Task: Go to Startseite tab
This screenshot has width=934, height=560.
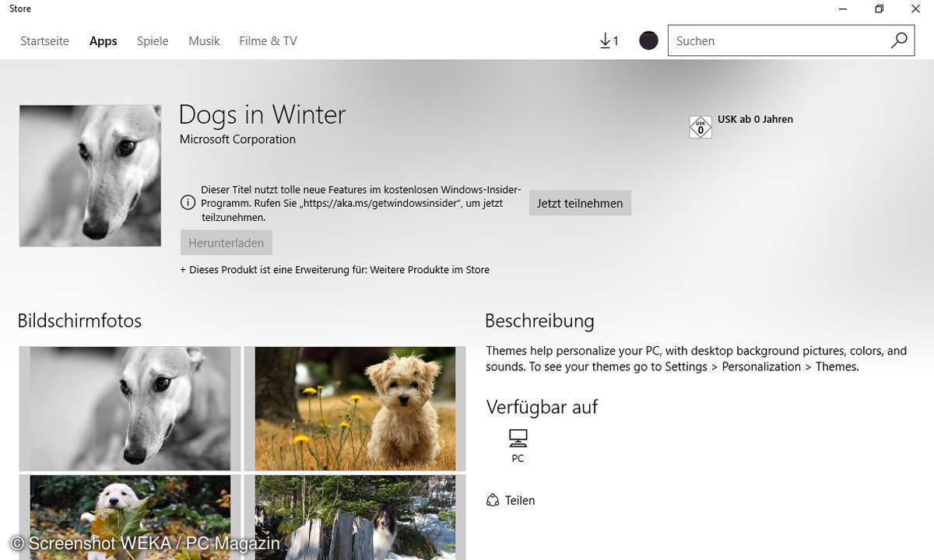Action: point(44,41)
